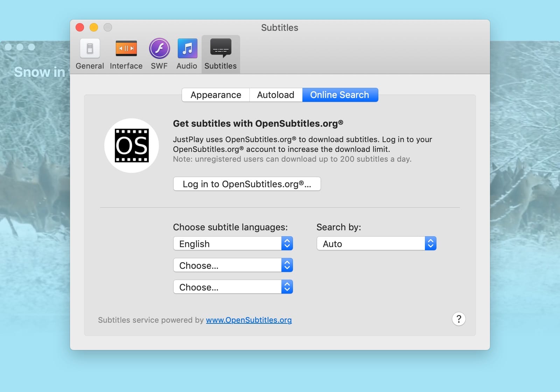Image resolution: width=560 pixels, height=392 pixels.
Task: Click the 'Choose subtitle languages:' label
Action: [x=230, y=227]
